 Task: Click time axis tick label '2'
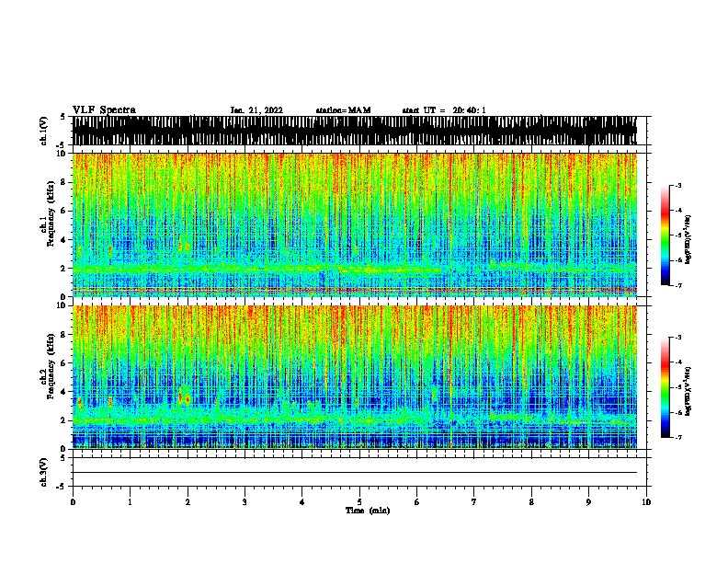tap(188, 502)
